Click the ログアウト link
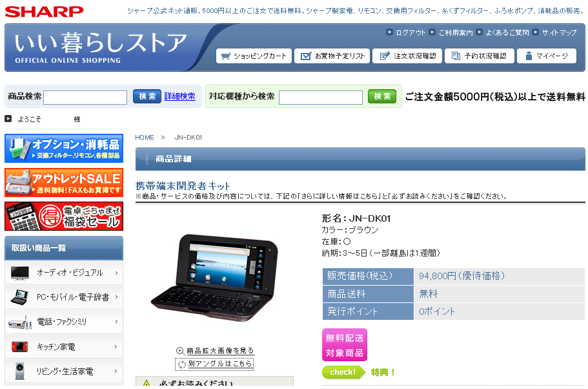588x389 pixels. pyautogui.click(x=411, y=33)
